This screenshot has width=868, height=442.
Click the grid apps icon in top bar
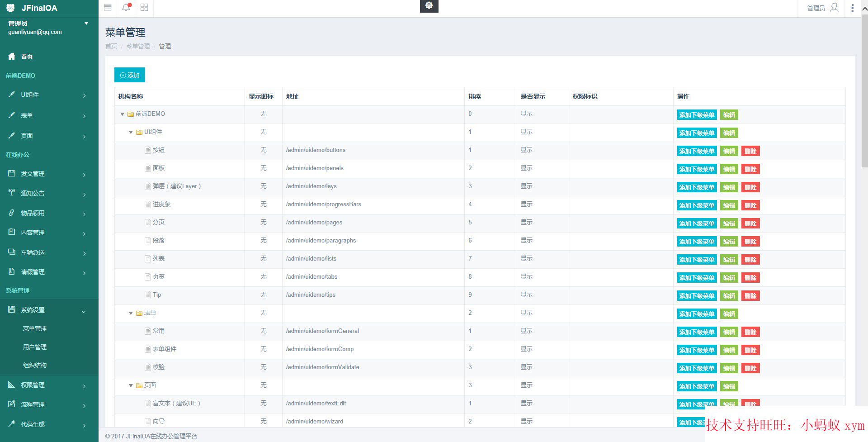coord(144,7)
